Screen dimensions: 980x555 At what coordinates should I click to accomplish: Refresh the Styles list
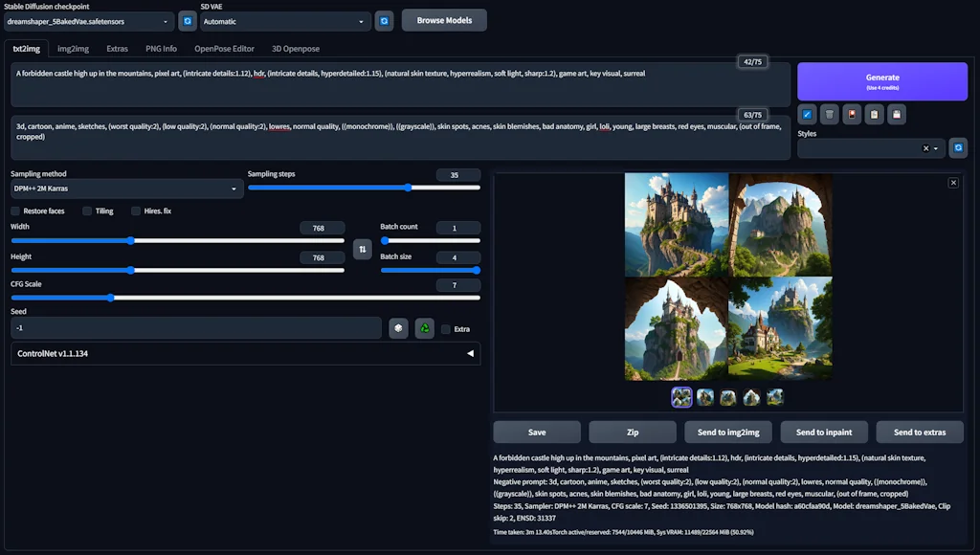click(958, 147)
